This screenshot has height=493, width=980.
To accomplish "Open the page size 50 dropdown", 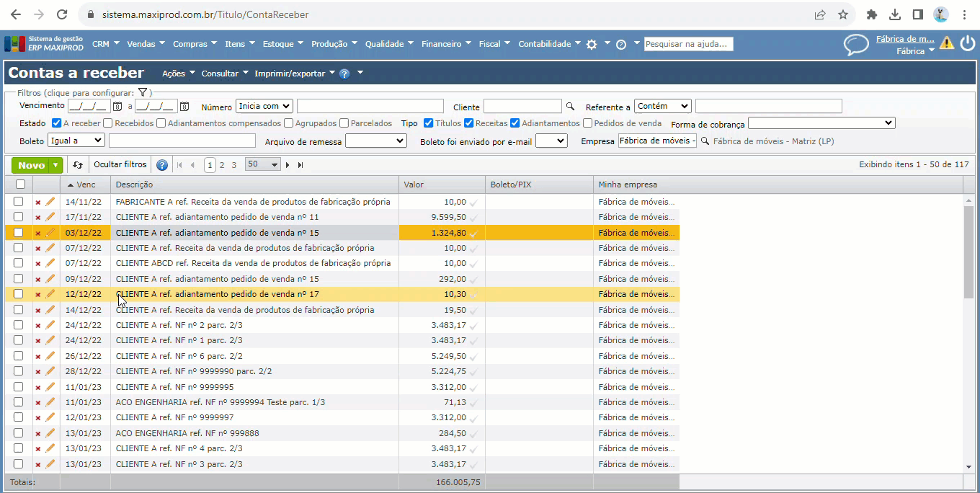I will pos(262,164).
